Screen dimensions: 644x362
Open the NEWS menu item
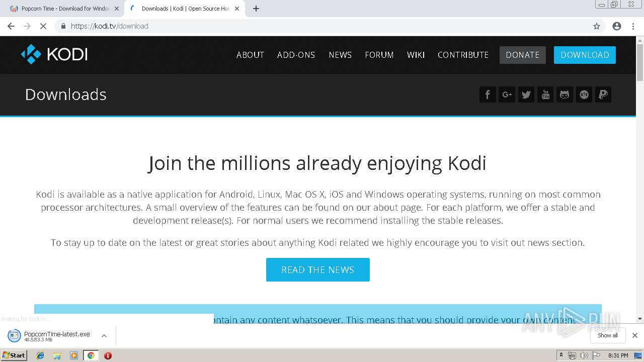tap(340, 55)
